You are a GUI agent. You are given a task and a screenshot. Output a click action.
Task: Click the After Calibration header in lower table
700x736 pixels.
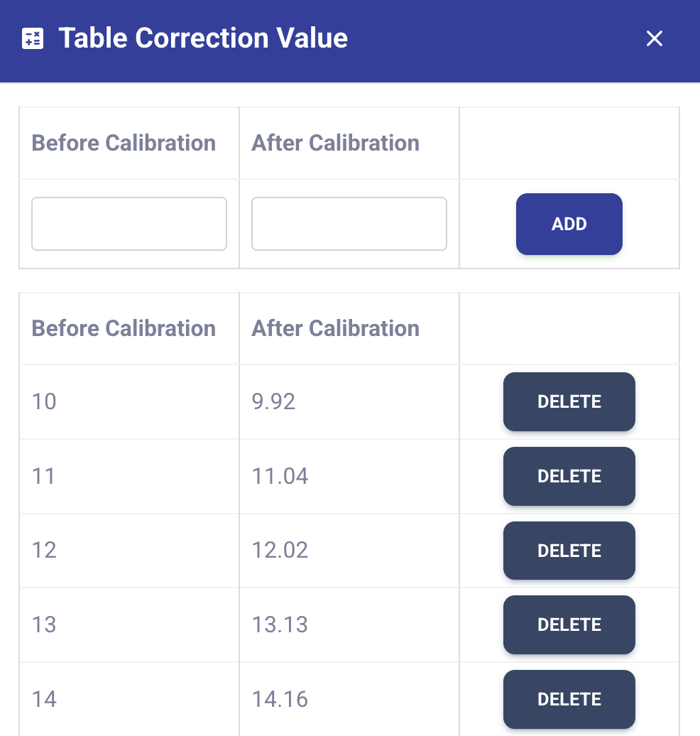336,328
